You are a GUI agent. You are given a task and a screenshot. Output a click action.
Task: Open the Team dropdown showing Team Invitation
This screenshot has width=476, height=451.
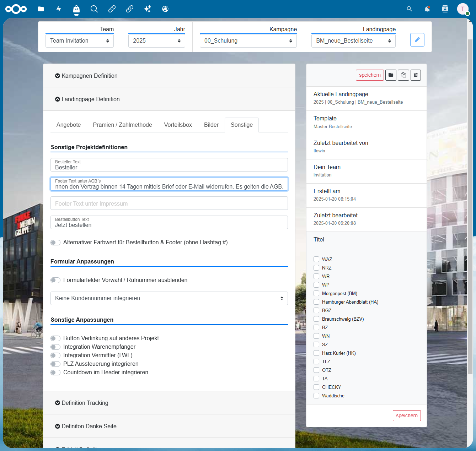coord(80,41)
